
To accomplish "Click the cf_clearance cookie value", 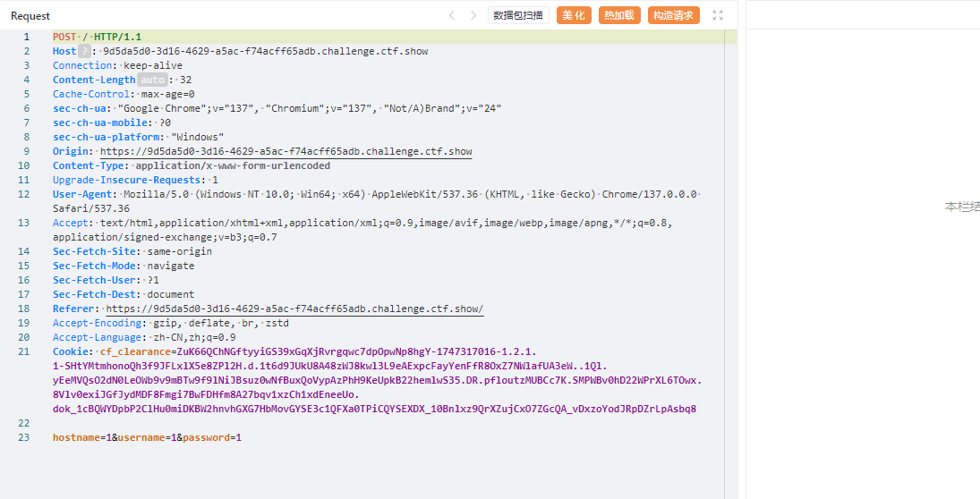I will click(x=358, y=352).
